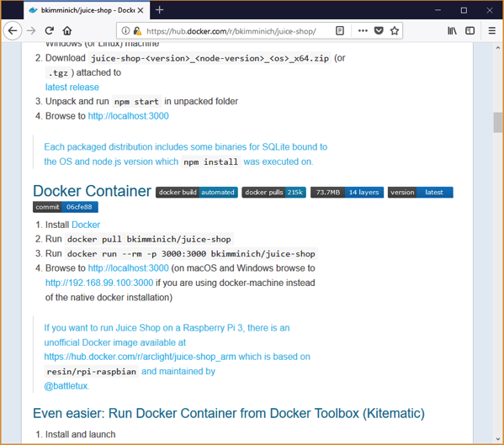Open the Firefox hamburger menu
The width and height of the screenshot is (504, 445).
(491, 31)
